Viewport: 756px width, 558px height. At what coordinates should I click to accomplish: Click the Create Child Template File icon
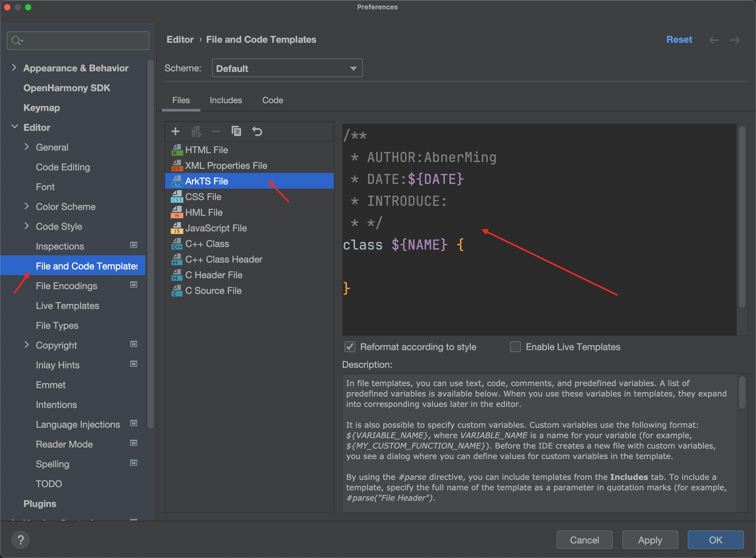pos(196,131)
